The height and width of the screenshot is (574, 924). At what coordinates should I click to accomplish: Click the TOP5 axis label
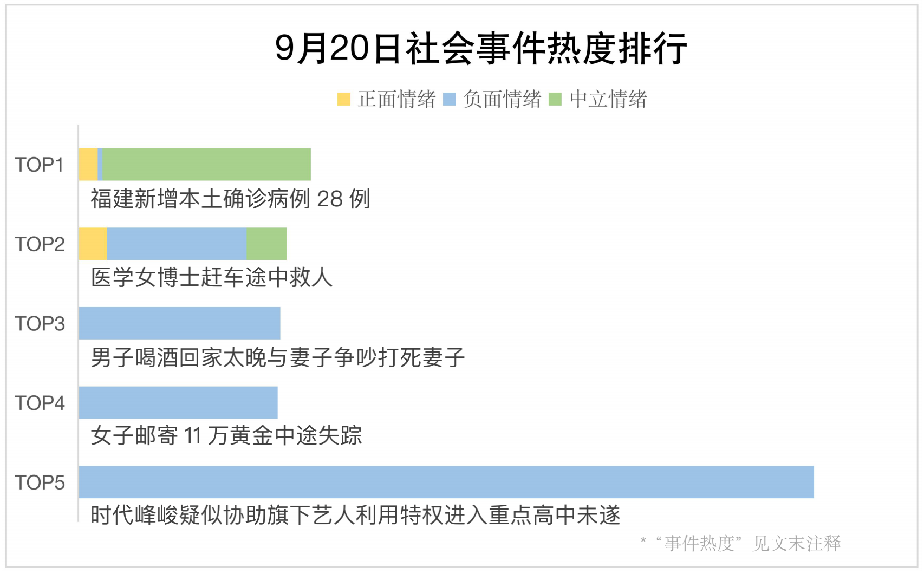pos(40,482)
